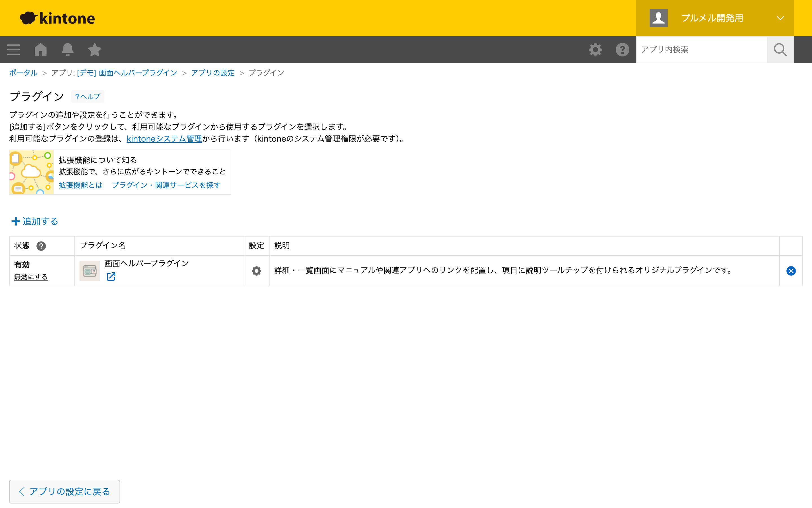Click the 状態 column help icon

coord(41,246)
